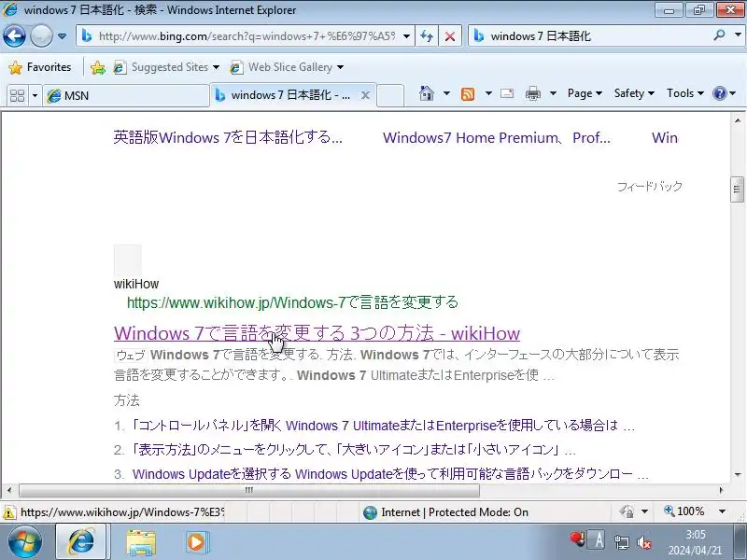The width and height of the screenshot is (747, 560).
Task: Open truncated Win... link at right edge
Action: click(x=665, y=137)
